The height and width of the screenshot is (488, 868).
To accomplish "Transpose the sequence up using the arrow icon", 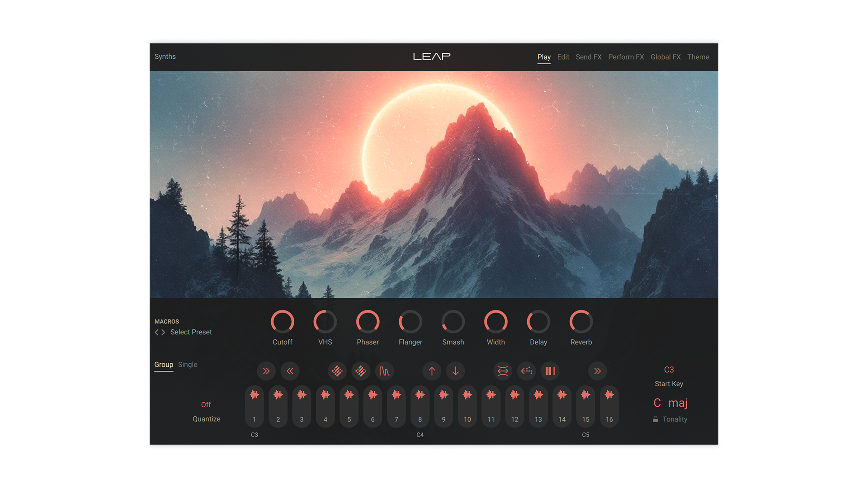I will (432, 371).
